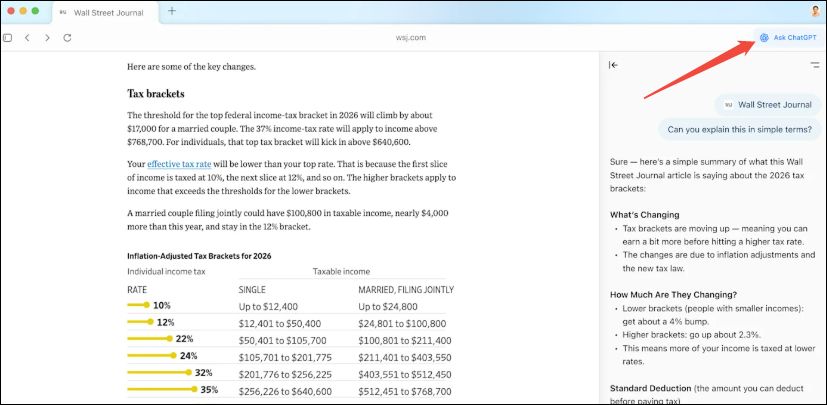This screenshot has width=827, height=405.
Task: Click the Wall Street Journal context chip
Action: 767,103
